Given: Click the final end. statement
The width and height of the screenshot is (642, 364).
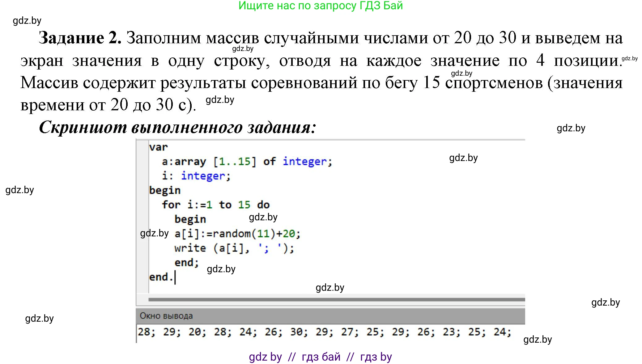Looking at the screenshot, I should click(x=162, y=277).
